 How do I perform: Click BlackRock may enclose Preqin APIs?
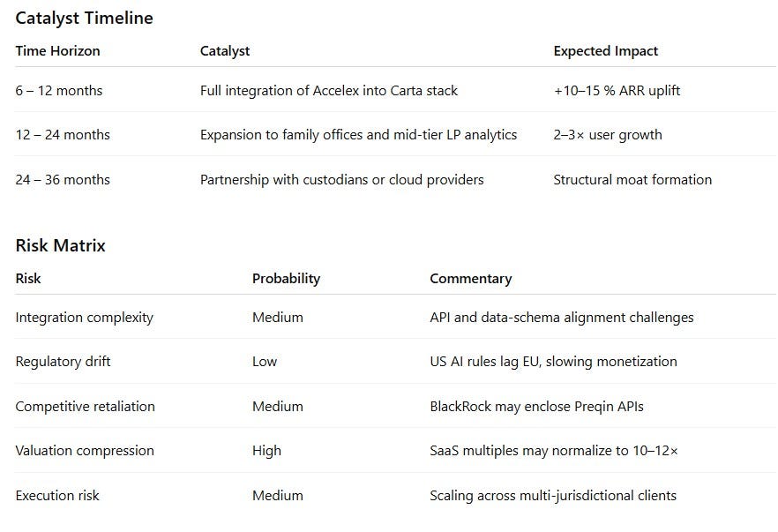536,407
